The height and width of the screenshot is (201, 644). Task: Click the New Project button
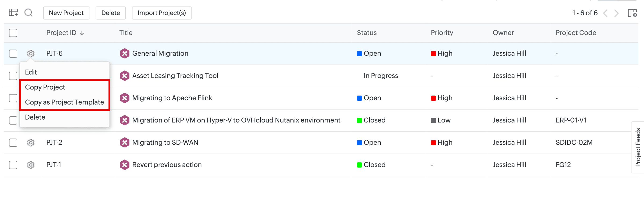tap(66, 13)
